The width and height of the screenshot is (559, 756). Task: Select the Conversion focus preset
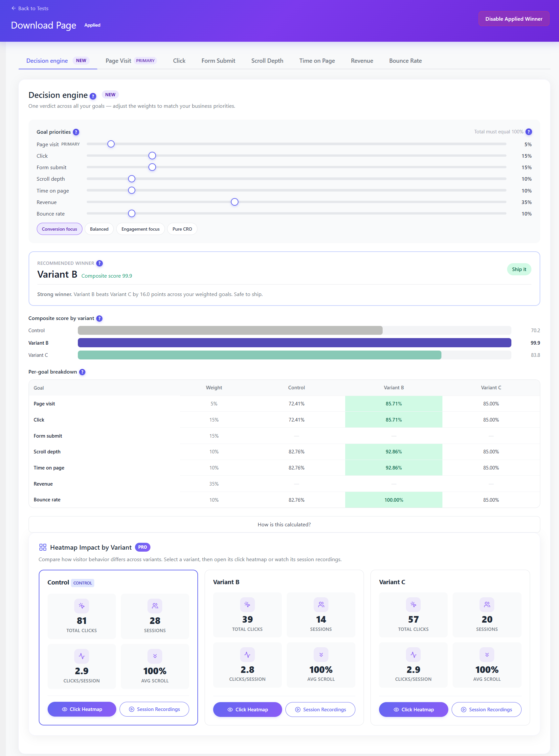coord(59,229)
